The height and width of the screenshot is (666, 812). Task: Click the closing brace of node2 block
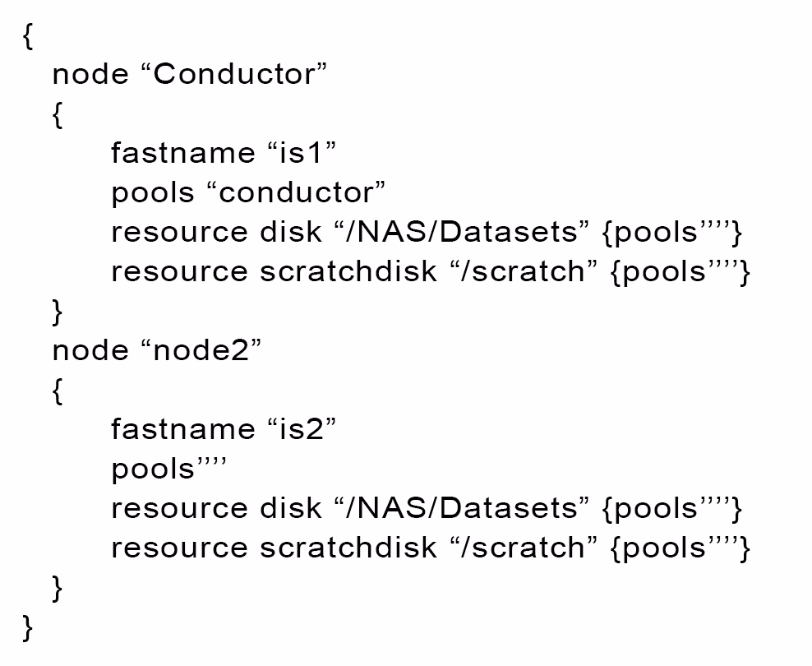coord(58,589)
